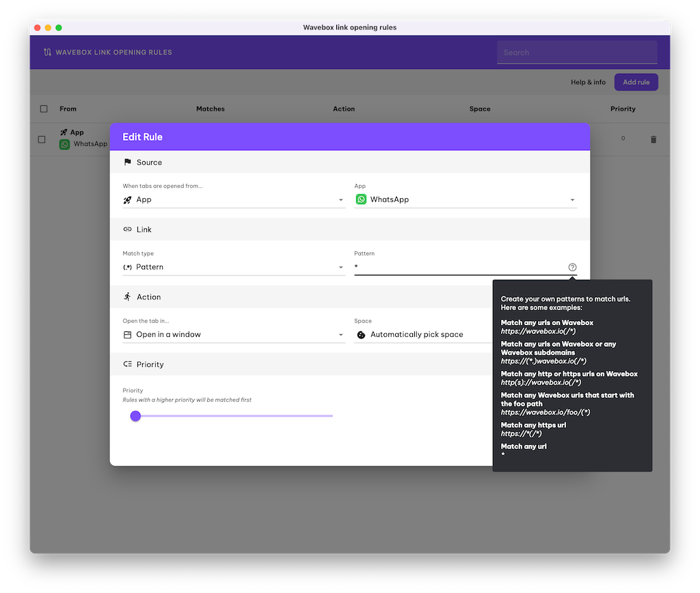
Task: Click the rocket icon in the rules table row
Action: pos(64,133)
